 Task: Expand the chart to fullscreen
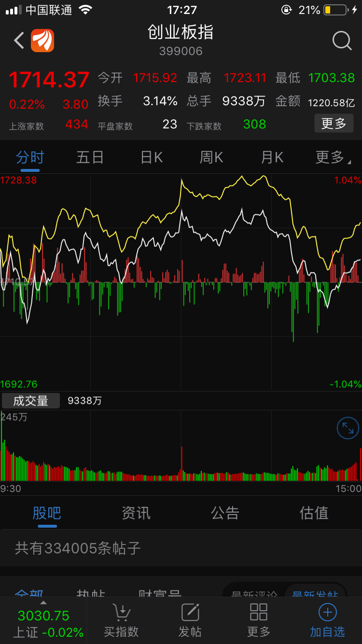348,428
